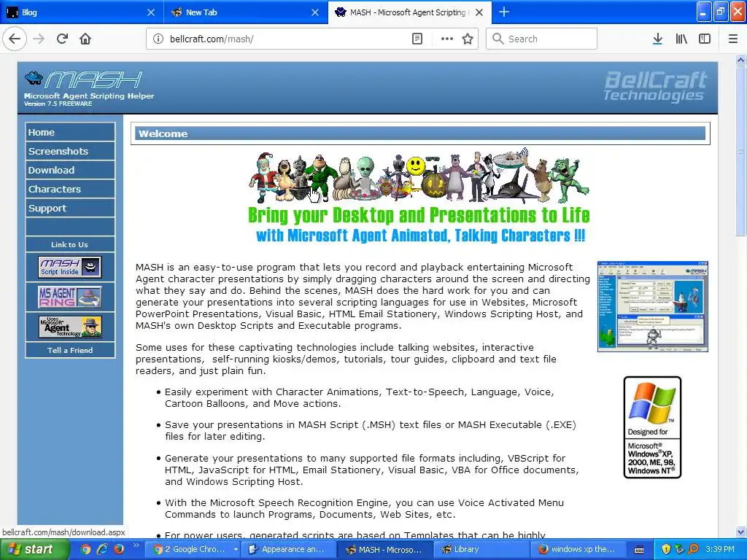Launch Chrome from the quick launch
This screenshot has height=560, width=747.
[x=86, y=550]
